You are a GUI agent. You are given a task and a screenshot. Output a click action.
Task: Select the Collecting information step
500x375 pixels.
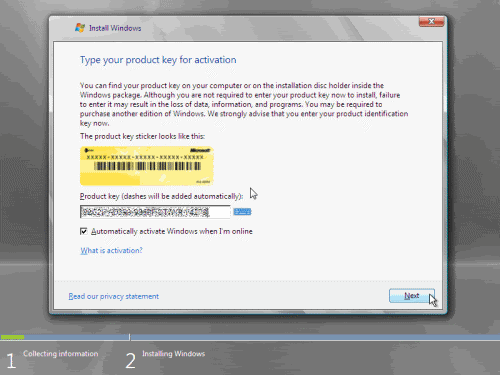[61, 354]
